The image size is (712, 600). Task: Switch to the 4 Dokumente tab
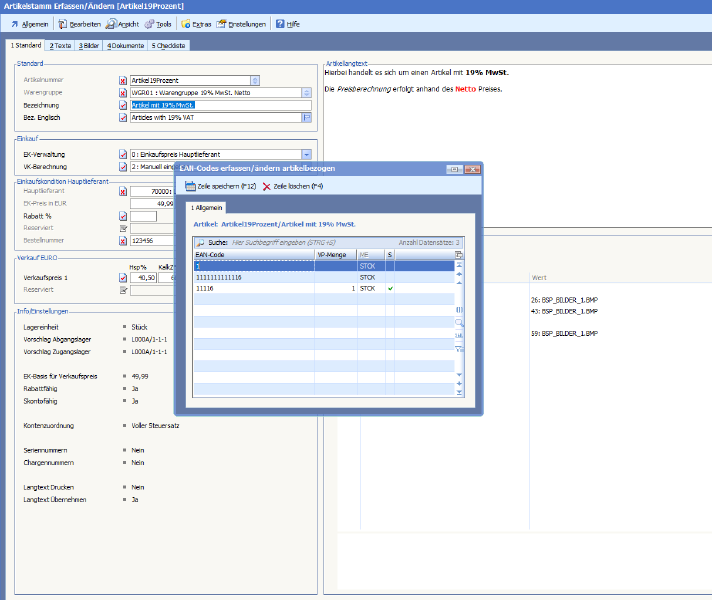126,45
